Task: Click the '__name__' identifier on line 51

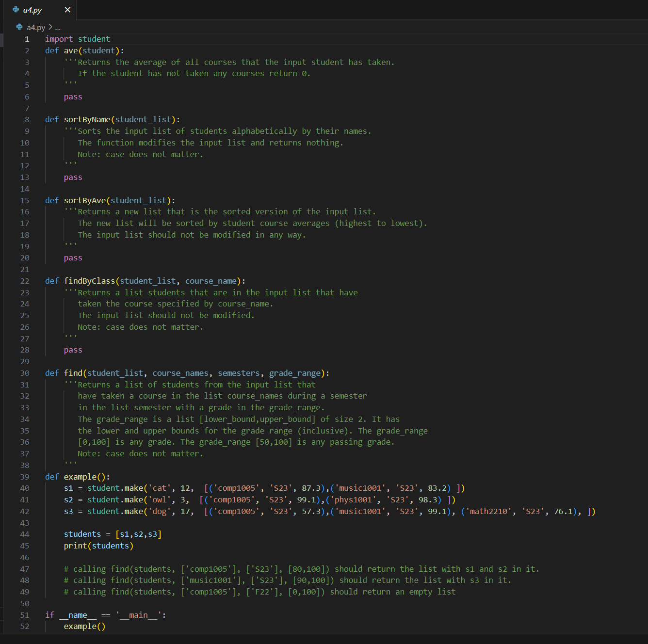Action: [x=78, y=615]
